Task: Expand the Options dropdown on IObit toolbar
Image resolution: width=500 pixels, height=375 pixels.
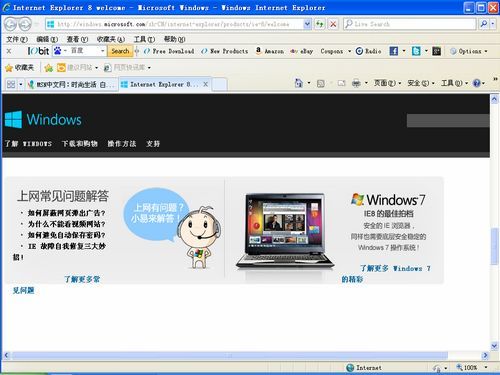Action: (x=486, y=51)
